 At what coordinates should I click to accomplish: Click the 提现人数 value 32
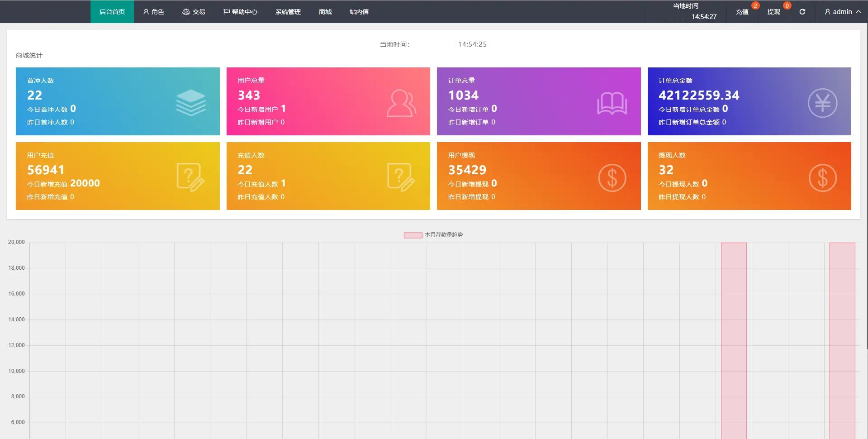pos(666,170)
